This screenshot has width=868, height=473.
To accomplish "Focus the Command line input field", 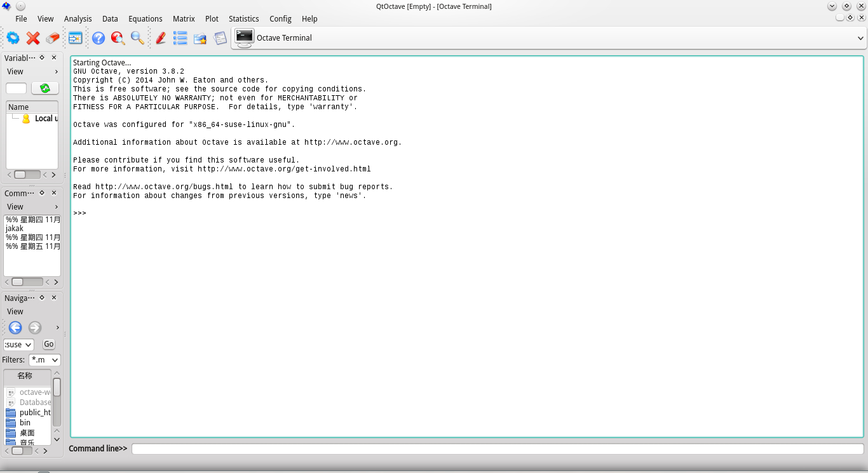I will 498,449.
